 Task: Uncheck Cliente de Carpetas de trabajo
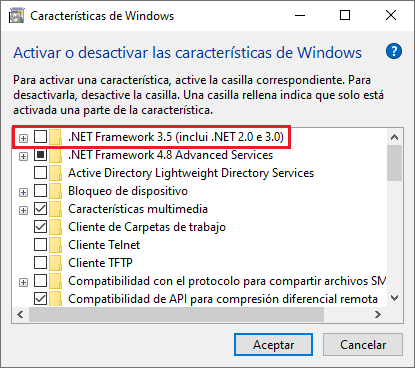(40, 227)
